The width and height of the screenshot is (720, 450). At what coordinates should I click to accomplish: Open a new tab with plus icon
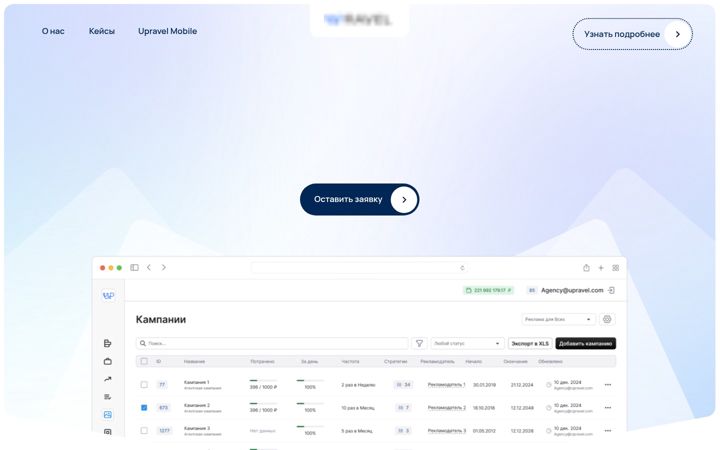pyautogui.click(x=601, y=268)
